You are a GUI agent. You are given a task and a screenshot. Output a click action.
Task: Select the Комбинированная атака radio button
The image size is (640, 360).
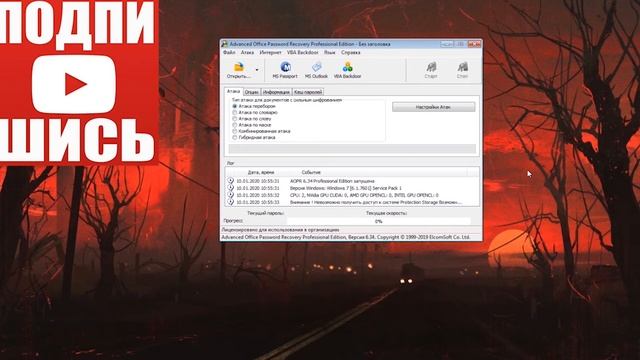[x=235, y=131]
